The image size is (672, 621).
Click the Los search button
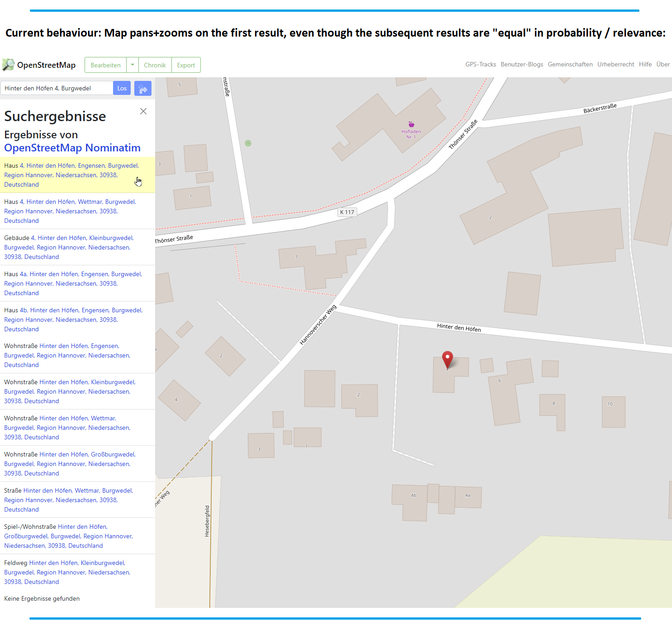(x=122, y=88)
